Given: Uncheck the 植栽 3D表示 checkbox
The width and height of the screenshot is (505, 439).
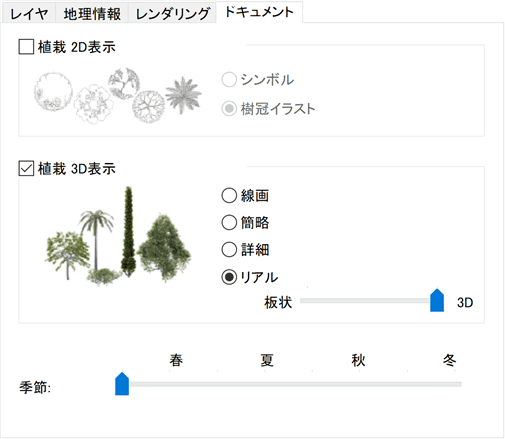Looking at the screenshot, I should pyautogui.click(x=26, y=168).
